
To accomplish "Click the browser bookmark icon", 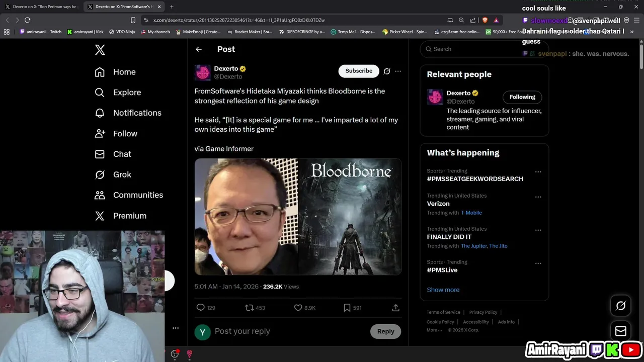I will 133,20.
